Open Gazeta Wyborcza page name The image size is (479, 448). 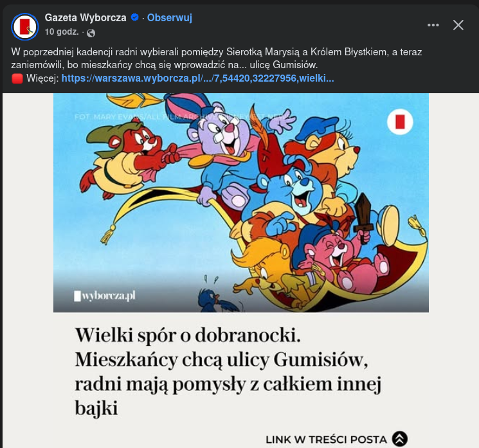click(x=86, y=18)
